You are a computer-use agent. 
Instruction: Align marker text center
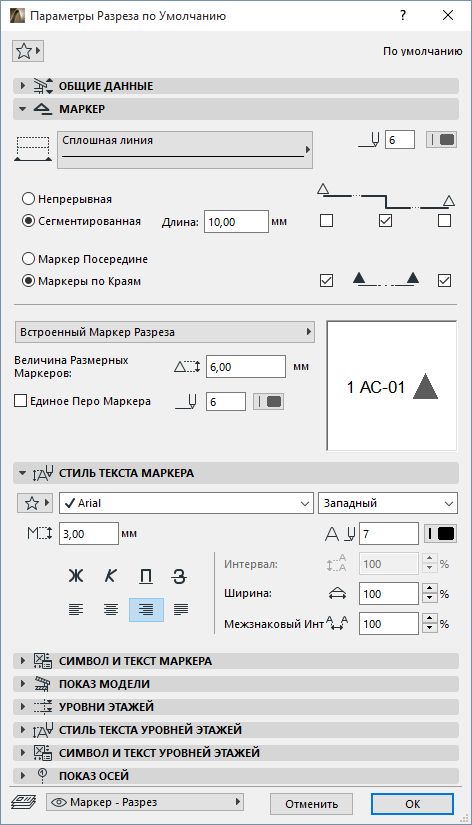pos(111,609)
